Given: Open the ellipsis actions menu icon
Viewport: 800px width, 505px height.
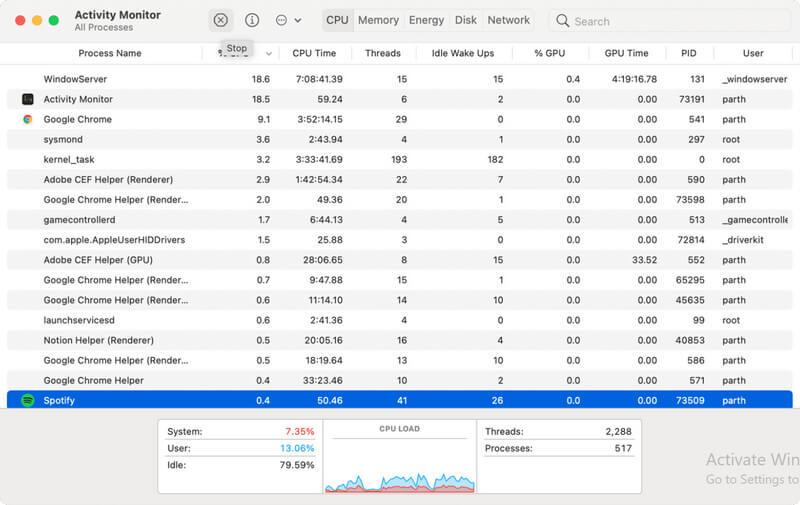Looking at the screenshot, I should point(281,20).
